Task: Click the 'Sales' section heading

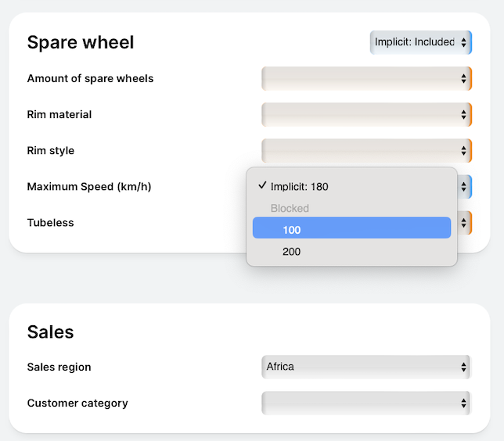Action: coord(50,332)
